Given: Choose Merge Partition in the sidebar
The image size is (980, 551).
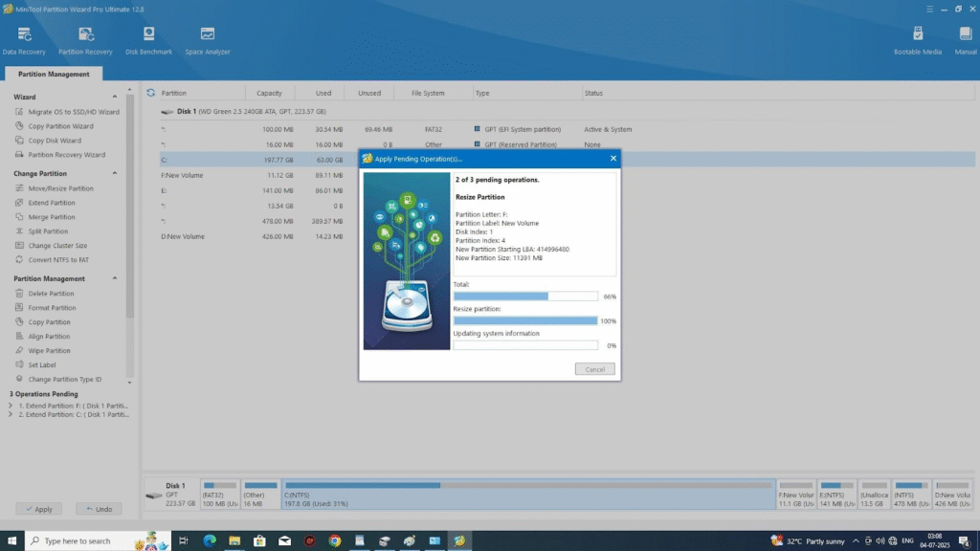Looking at the screenshot, I should tap(45, 217).
